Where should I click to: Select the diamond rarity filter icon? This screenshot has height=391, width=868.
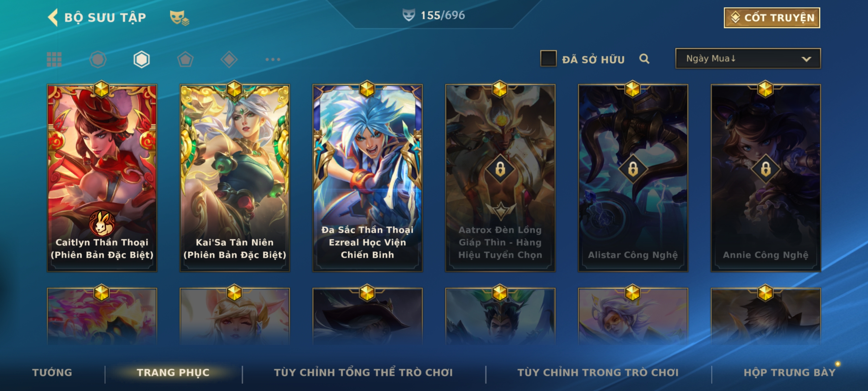(229, 59)
